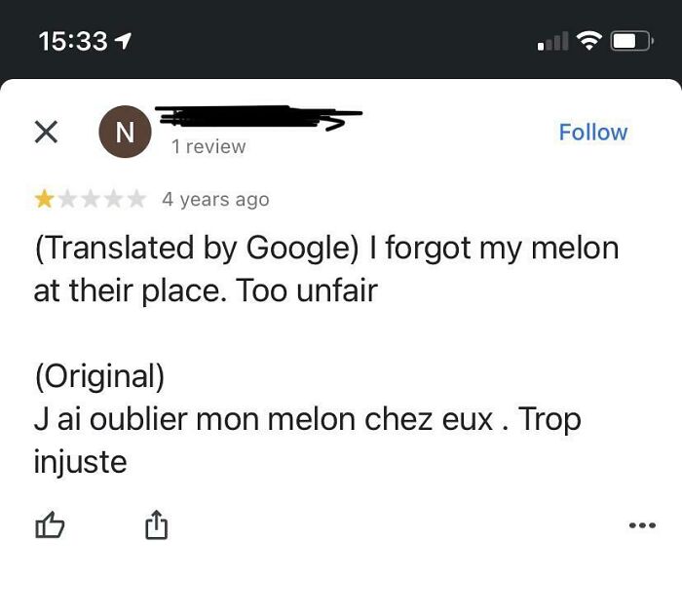
Task: Tap the share icon below the review
Action: (156, 526)
